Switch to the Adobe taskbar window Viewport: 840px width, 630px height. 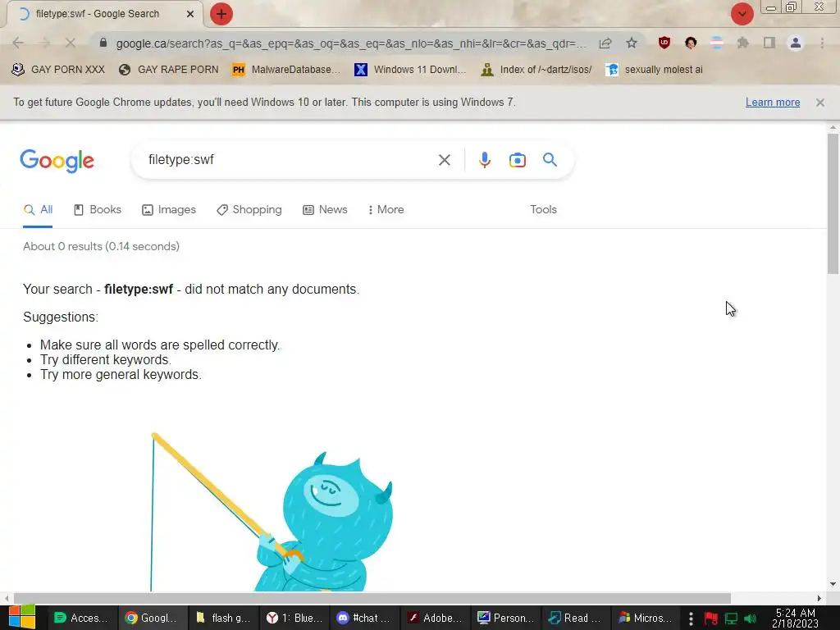click(435, 618)
